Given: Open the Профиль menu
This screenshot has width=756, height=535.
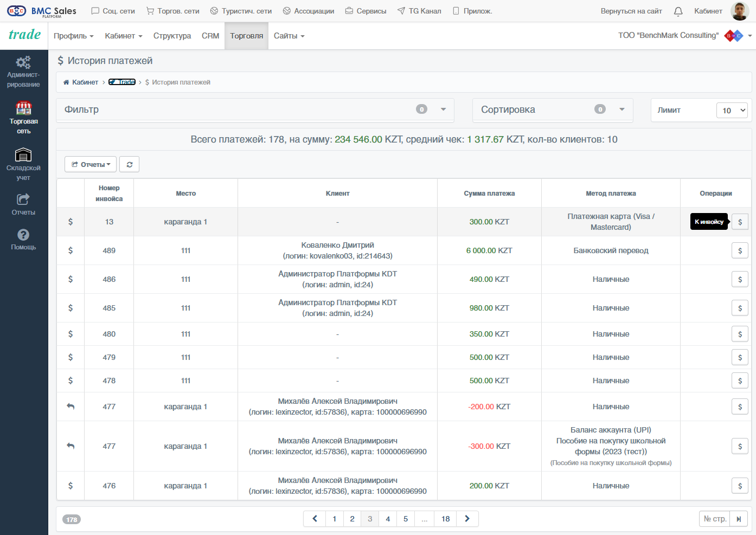Looking at the screenshot, I should tap(74, 36).
